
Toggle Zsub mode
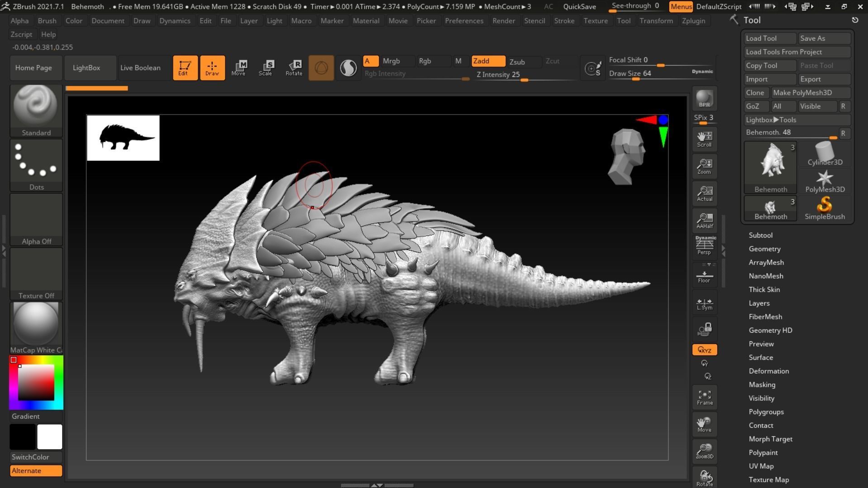pyautogui.click(x=524, y=62)
